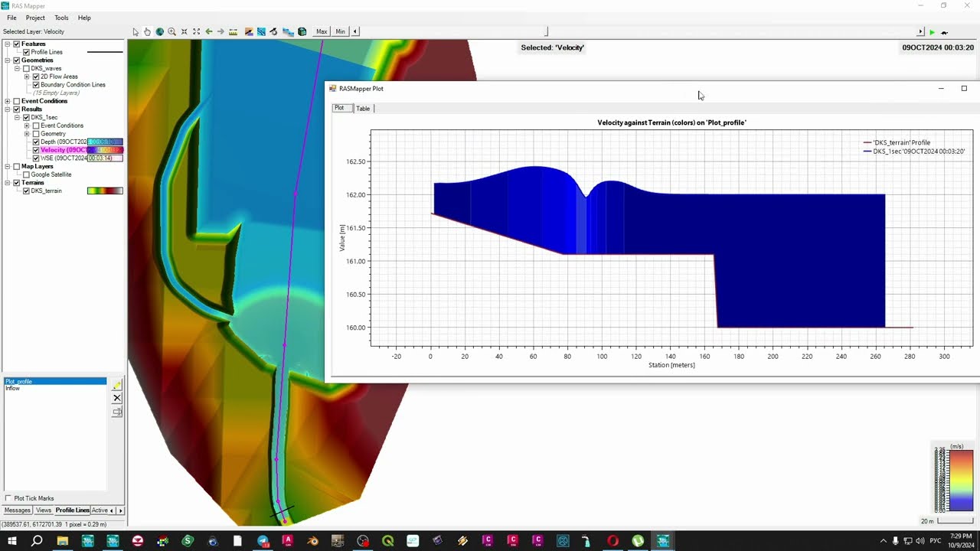Viewport: 980px width, 551px height.
Task: Click the rename profile line icon
Action: click(x=117, y=412)
